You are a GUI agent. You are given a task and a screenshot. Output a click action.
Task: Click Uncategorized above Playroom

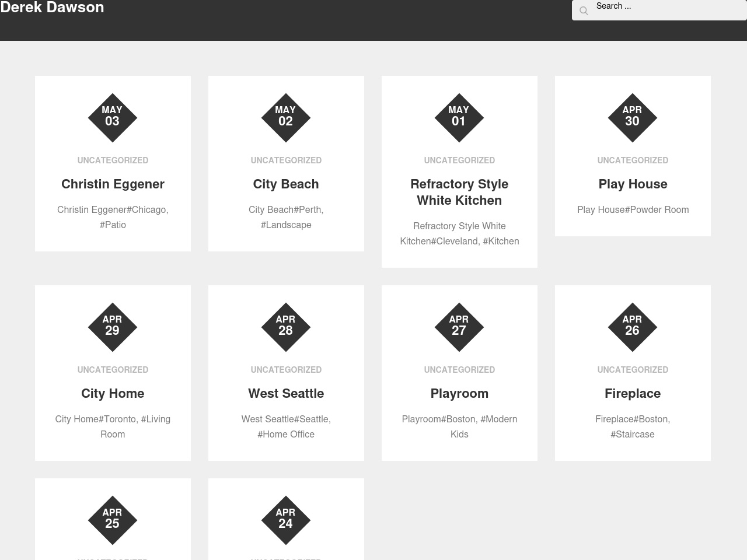point(459,369)
